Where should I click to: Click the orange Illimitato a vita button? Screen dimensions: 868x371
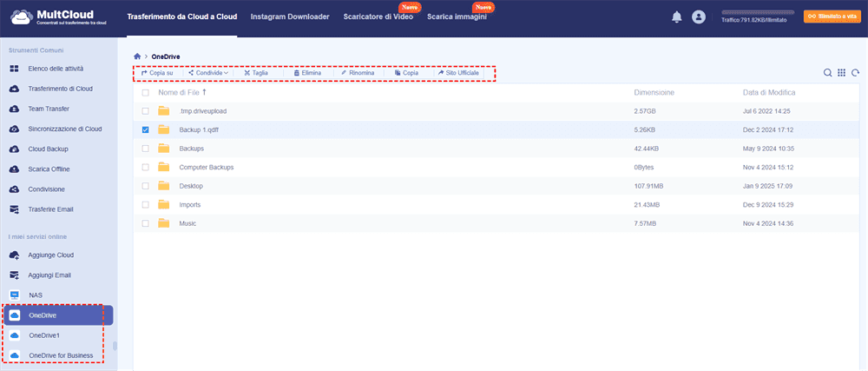point(832,17)
